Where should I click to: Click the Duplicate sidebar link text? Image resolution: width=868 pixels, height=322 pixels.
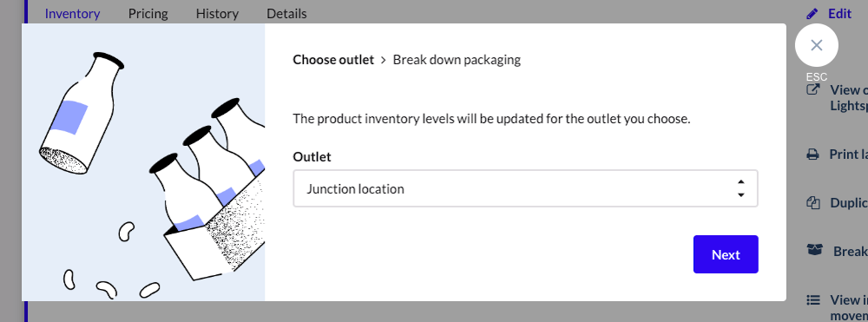[x=849, y=202]
